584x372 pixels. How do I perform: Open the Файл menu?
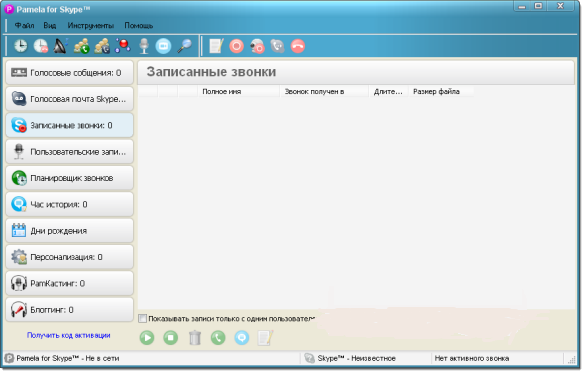pos(24,25)
